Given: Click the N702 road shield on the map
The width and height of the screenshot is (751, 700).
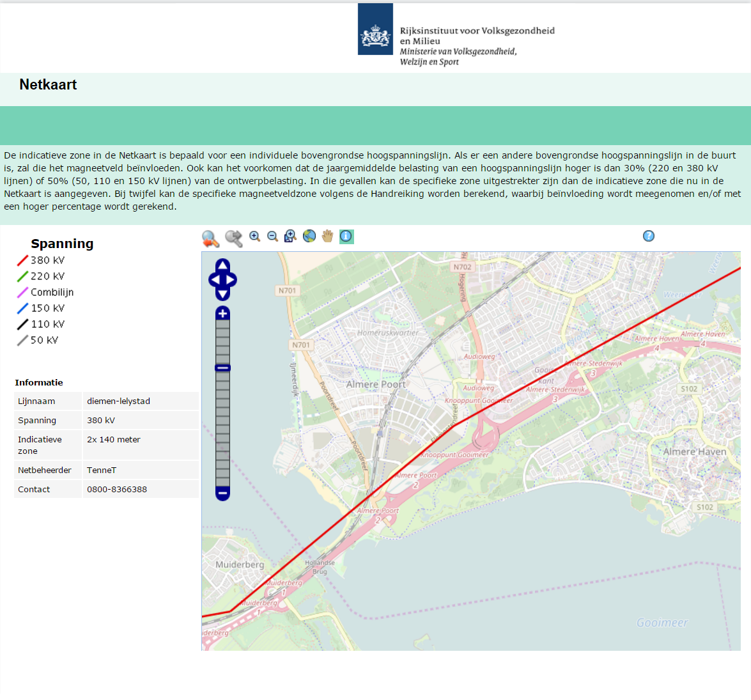Looking at the screenshot, I should (463, 267).
